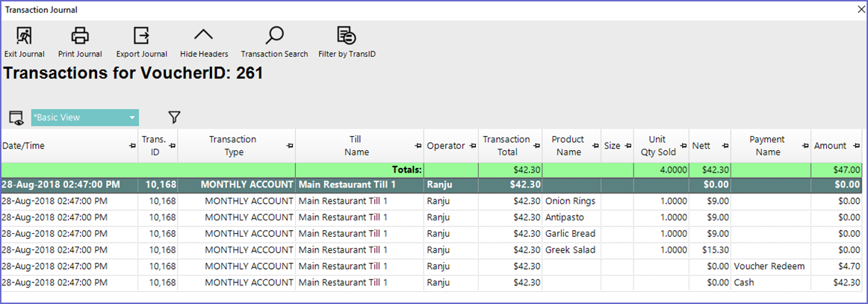868x304 pixels.
Task: Click the Voucher Redeem payment cell
Action: 769,267
